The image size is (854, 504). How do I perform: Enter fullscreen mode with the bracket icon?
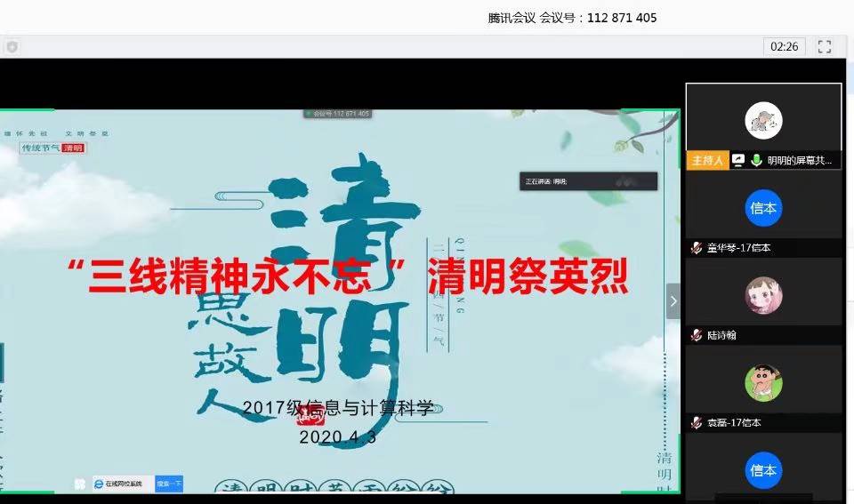[825, 46]
